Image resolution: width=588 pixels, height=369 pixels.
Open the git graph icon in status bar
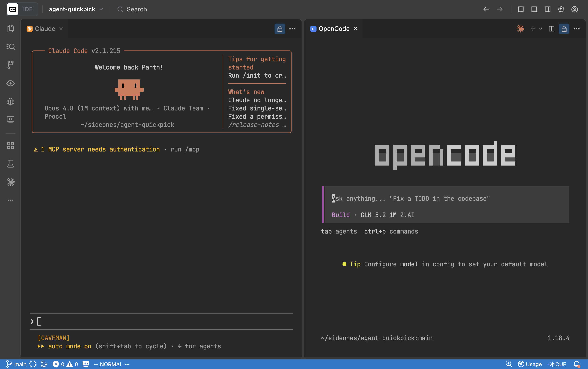click(x=44, y=364)
